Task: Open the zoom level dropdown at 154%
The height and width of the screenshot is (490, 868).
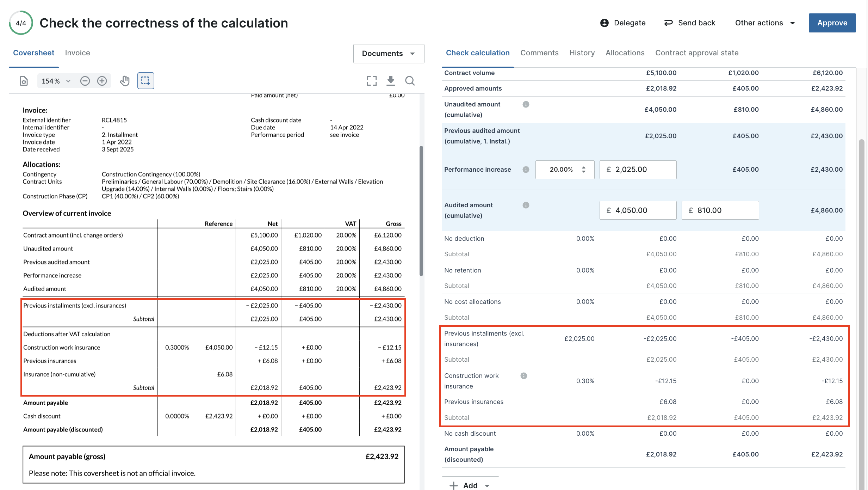Action: (x=56, y=81)
